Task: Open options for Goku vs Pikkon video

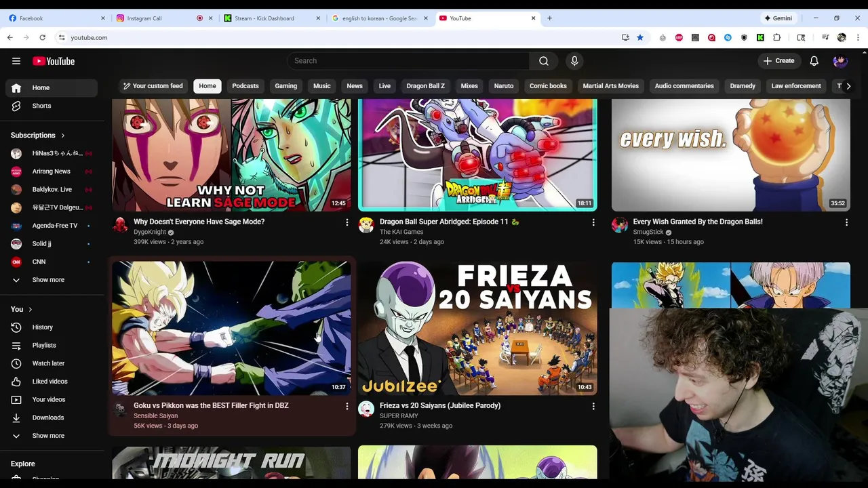Action: click(x=347, y=406)
